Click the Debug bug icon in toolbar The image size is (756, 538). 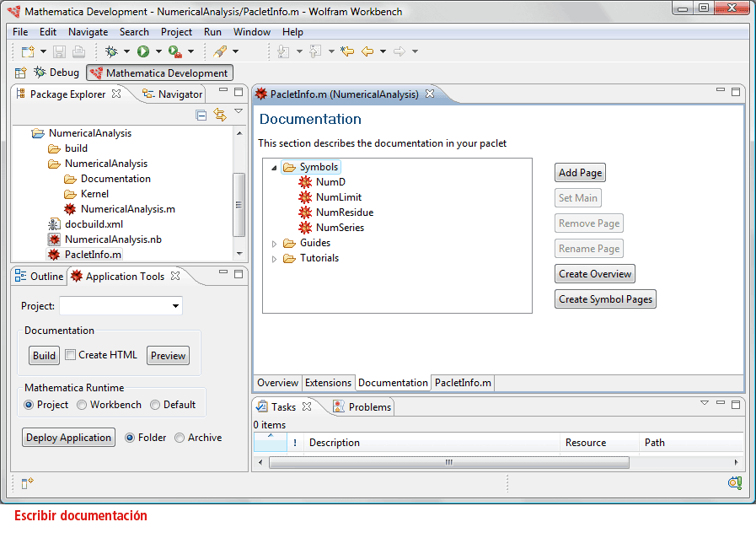110,51
